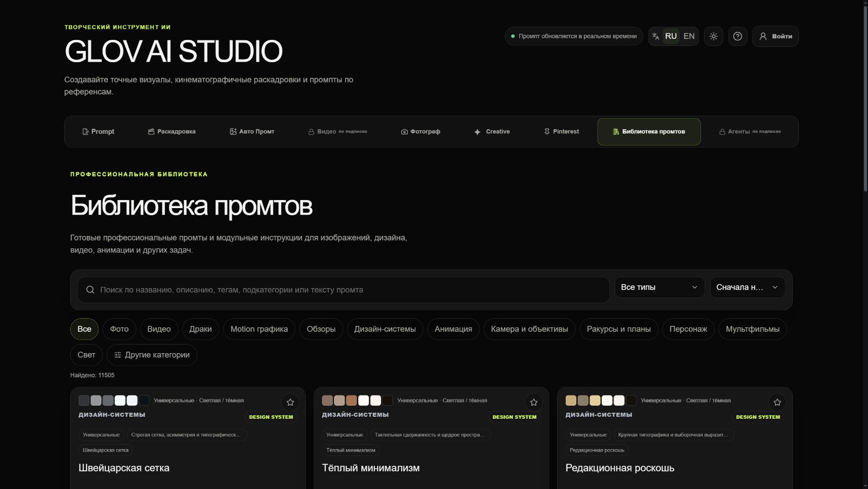Open the Creative tab
This screenshot has height=489, width=868.
tap(492, 131)
